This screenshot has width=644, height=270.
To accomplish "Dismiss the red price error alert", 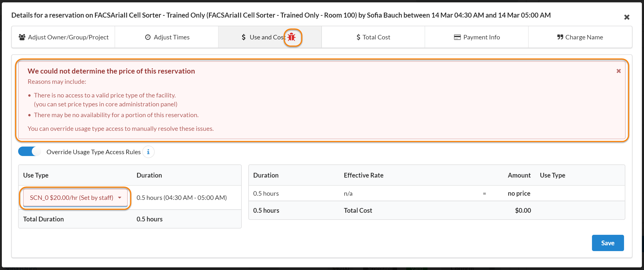I will [x=619, y=71].
